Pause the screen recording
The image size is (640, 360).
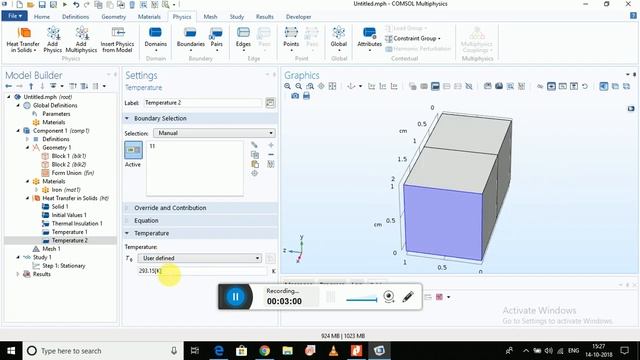[x=235, y=297]
